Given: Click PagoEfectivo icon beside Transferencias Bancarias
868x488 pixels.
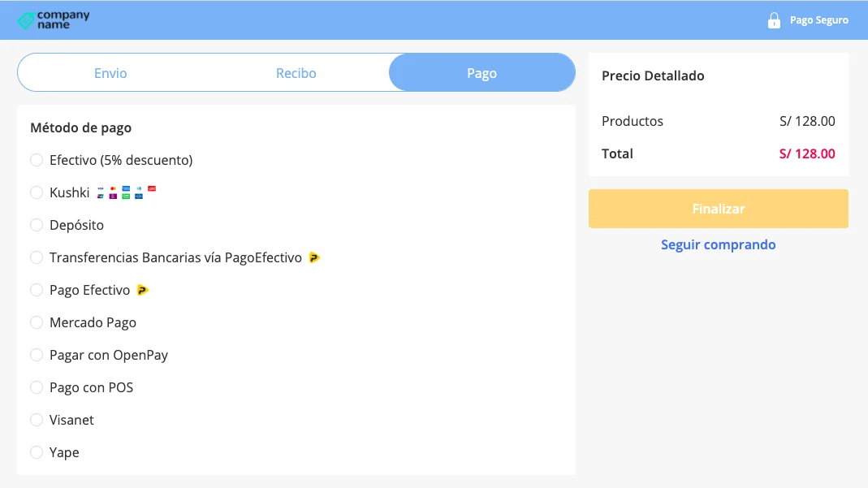Looking at the screenshot, I should [314, 258].
